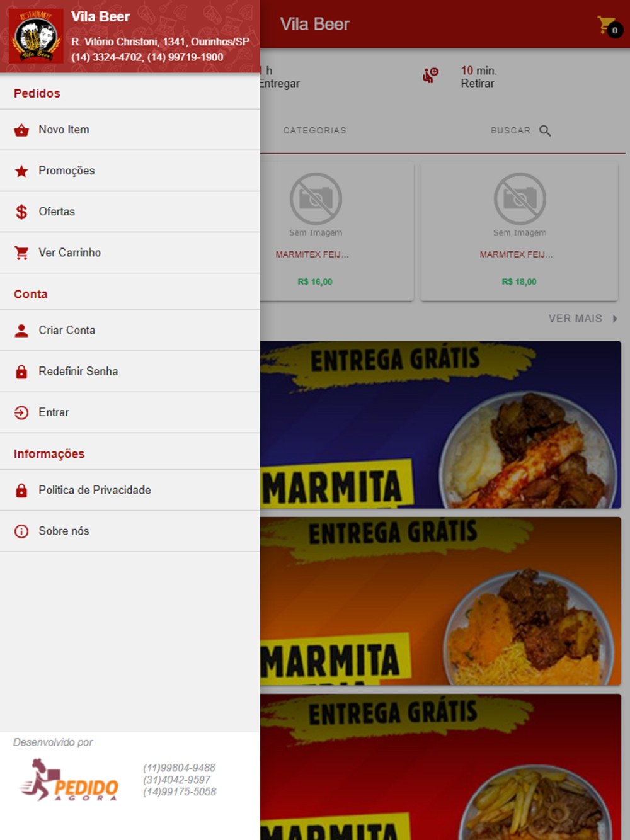The width and height of the screenshot is (630, 840).
Task: Choose Criar Conta in the menu
Action: pos(130,331)
